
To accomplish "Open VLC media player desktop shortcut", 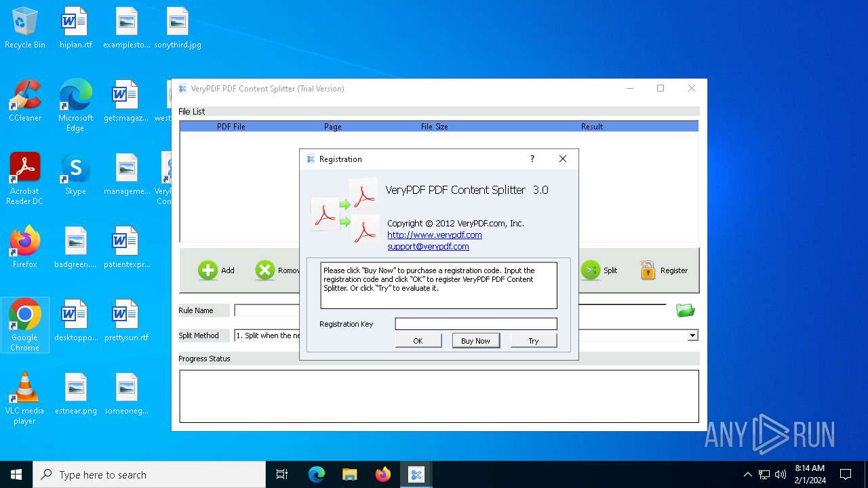I will [25, 399].
